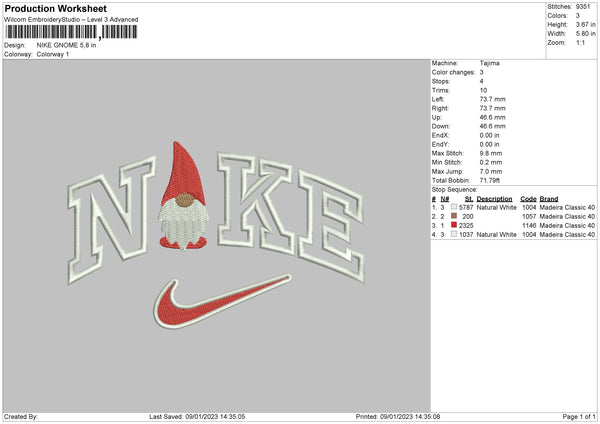Screen dimensions: 600x424
Task: Click the Height value '3.67 in'
Action: tap(585, 24)
